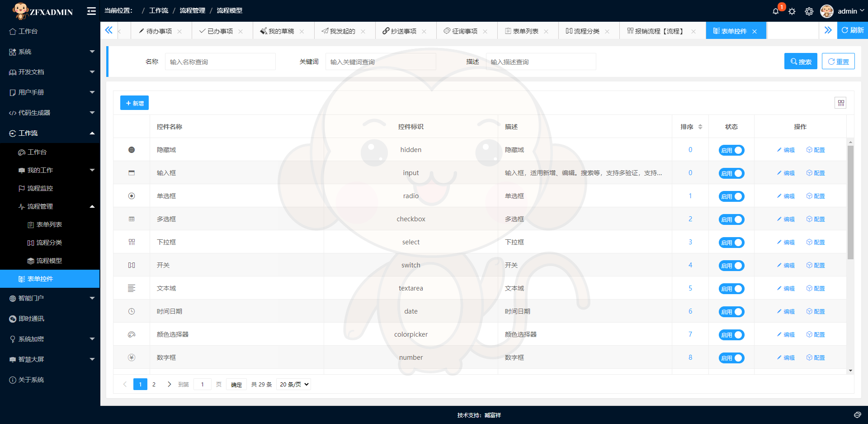Viewport: 868px width, 424px height.
Task: Open the support chat icon in footer
Action: [857, 415]
